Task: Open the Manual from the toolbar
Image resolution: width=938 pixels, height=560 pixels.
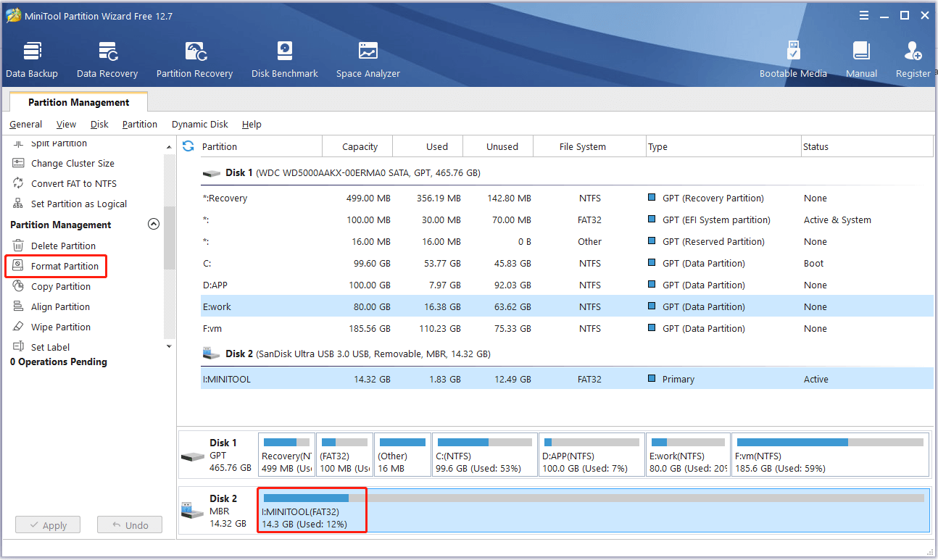Action: click(x=861, y=59)
